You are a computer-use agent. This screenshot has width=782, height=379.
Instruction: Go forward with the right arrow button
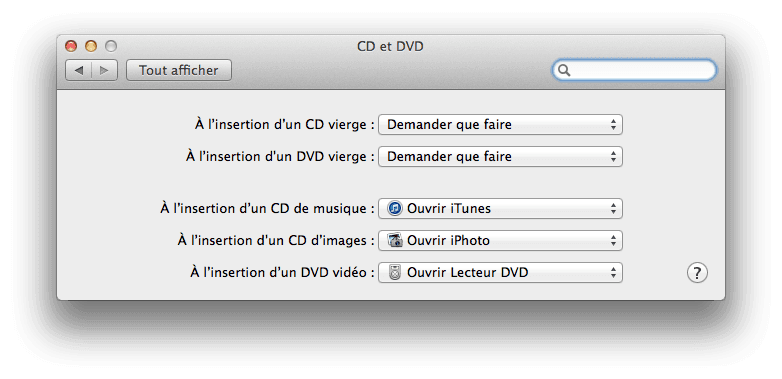tap(104, 70)
